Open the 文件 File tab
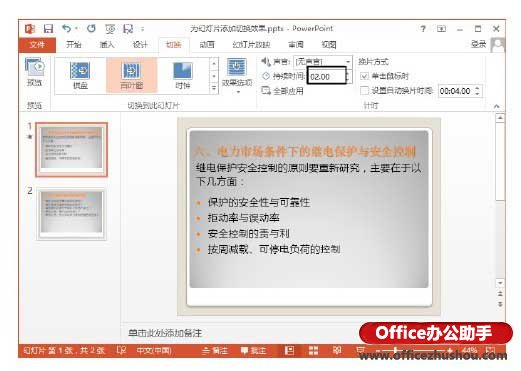Screen dimensions: 521x371 point(37,45)
